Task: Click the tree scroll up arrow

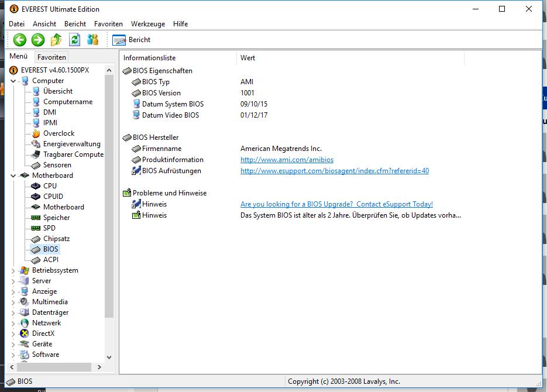Action: coord(109,70)
